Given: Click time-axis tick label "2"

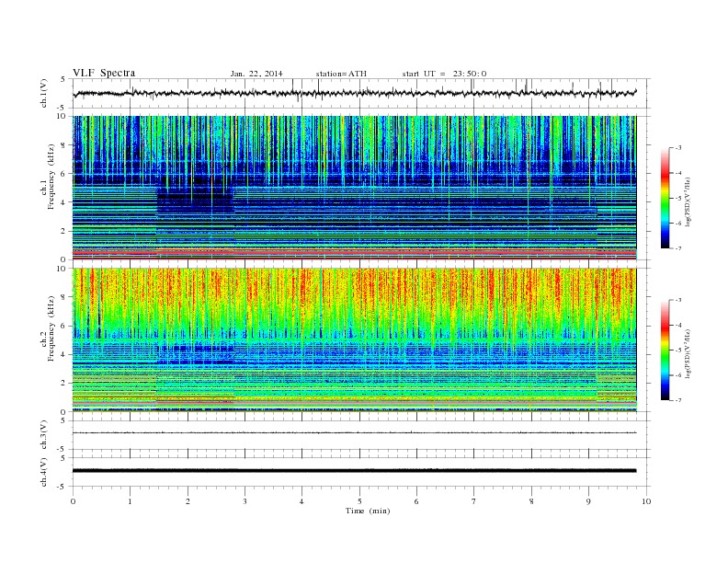Looking at the screenshot, I should point(188,501).
